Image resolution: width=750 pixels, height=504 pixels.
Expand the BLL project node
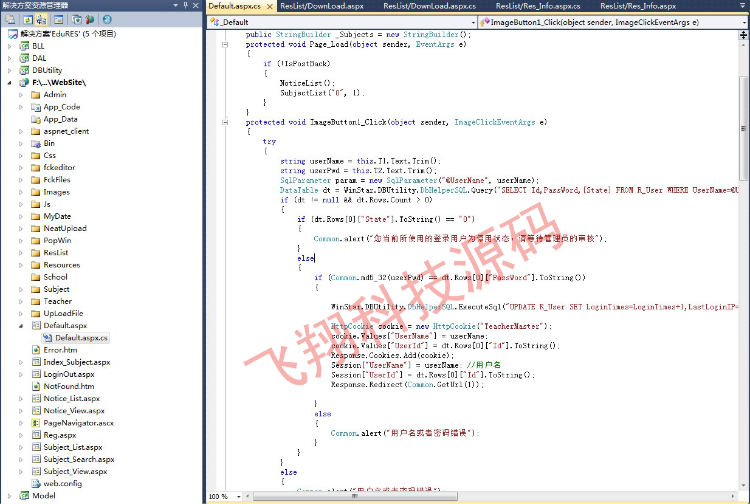click(x=10, y=46)
